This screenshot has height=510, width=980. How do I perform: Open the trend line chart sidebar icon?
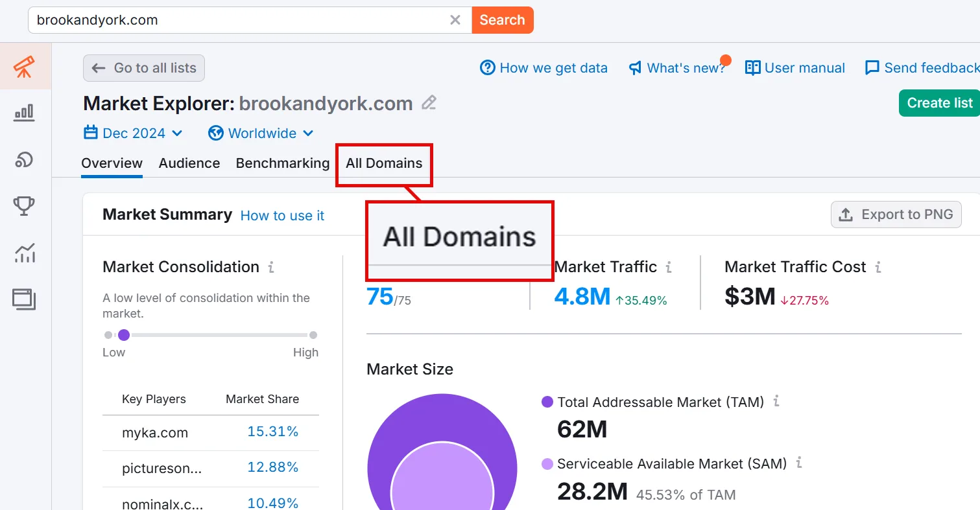click(25, 253)
